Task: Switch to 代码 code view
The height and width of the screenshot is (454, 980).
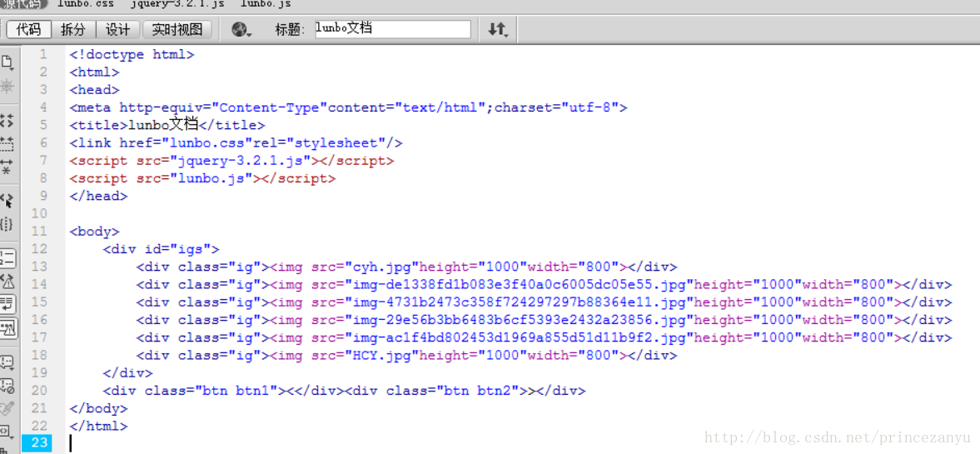Action: coord(29,29)
